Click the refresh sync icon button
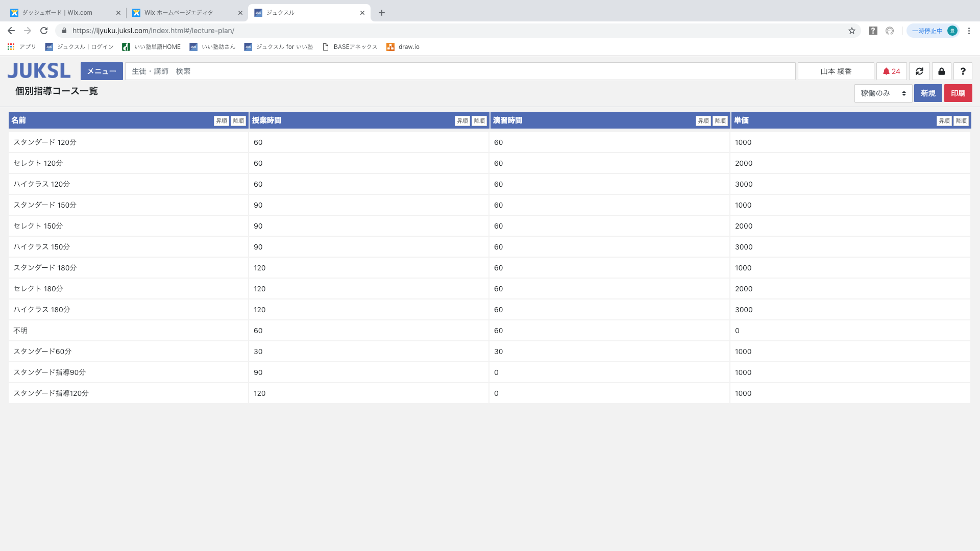 919,71
